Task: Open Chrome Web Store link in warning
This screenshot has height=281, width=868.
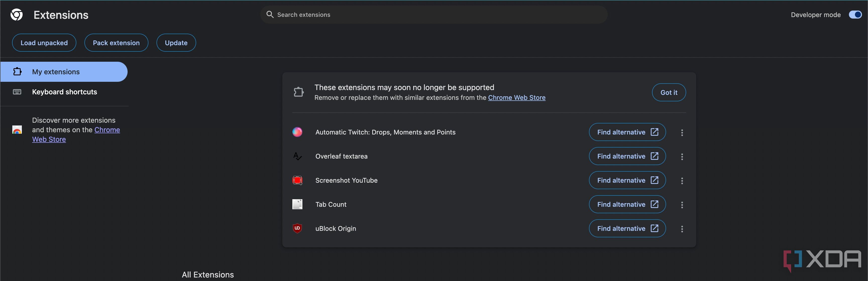Action: tap(516, 98)
